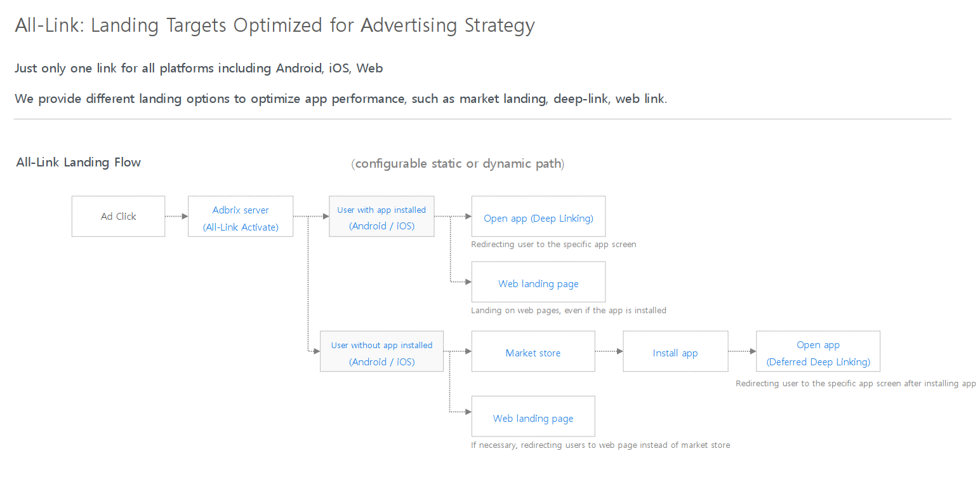980x500 pixels.
Task: Click the All-Link Landing Flow label
Action: pyautogui.click(x=79, y=162)
